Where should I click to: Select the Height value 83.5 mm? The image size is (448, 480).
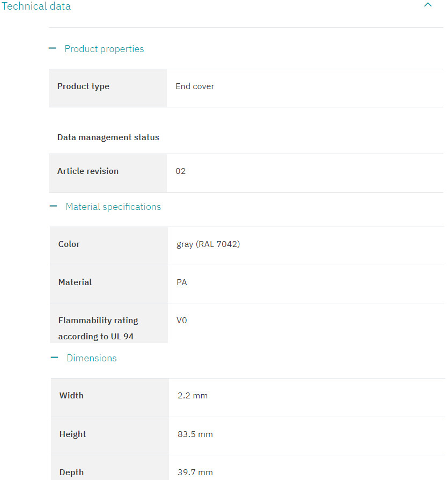tap(195, 434)
